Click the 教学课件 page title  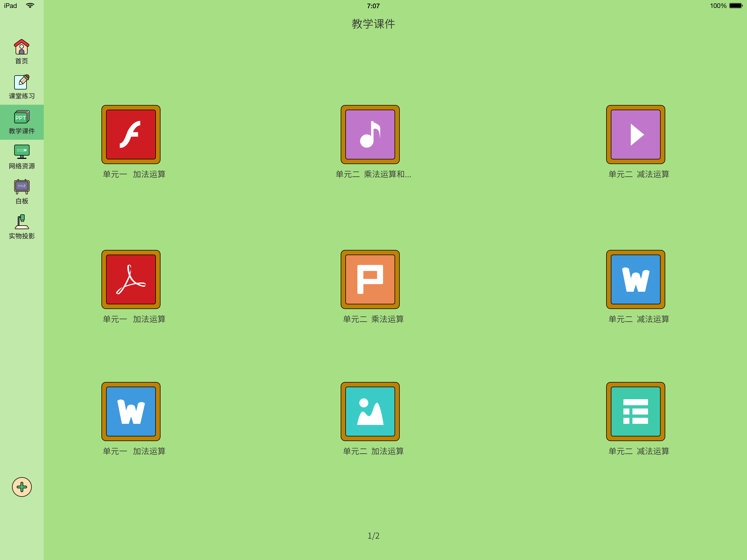pyautogui.click(x=373, y=24)
